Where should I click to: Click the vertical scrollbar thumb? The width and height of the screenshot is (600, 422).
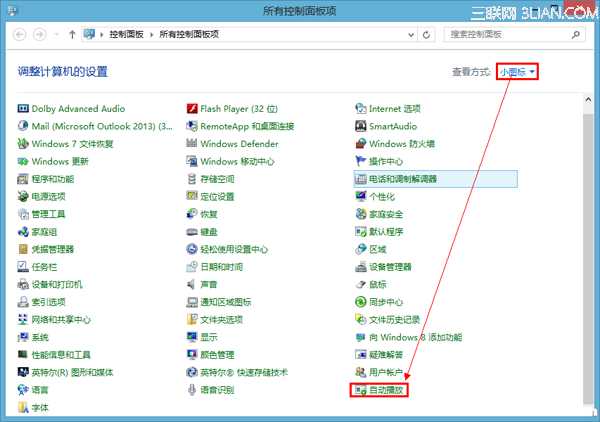coord(588,258)
